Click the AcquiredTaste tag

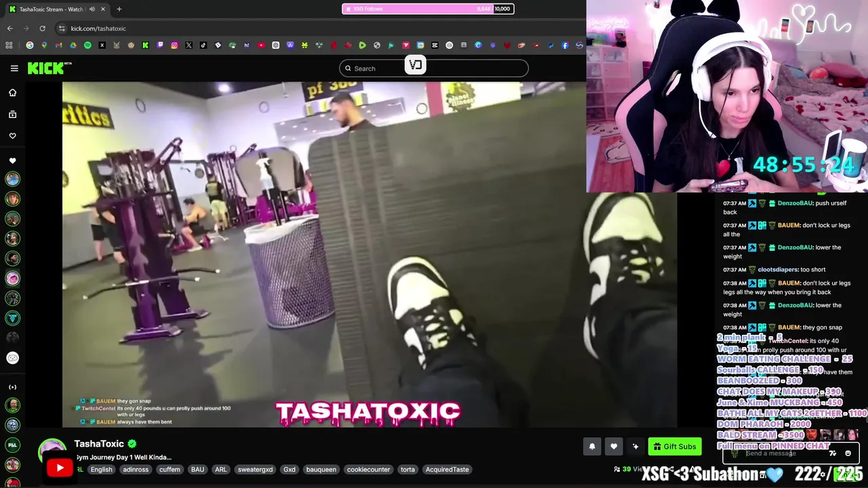click(447, 469)
